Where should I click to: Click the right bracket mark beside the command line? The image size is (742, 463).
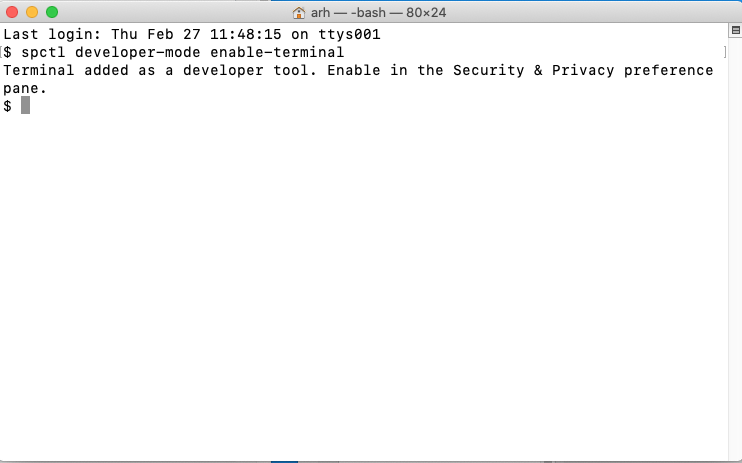coord(725,52)
